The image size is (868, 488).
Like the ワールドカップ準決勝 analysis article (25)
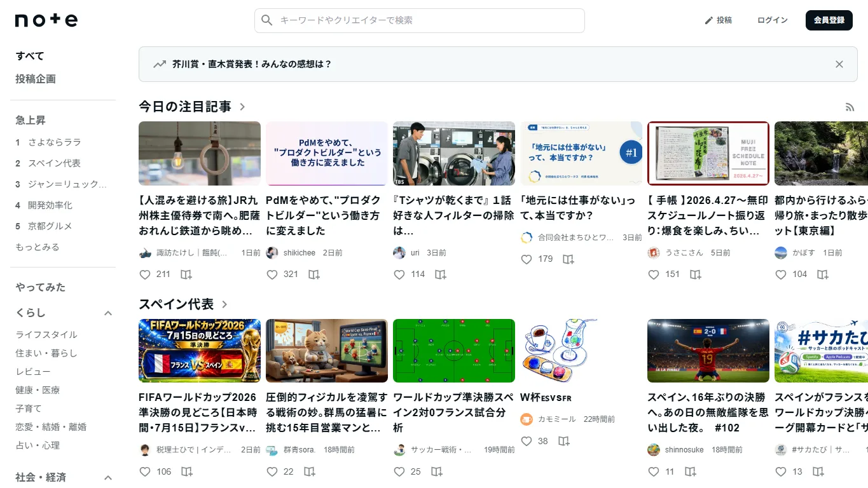(399, 471)
